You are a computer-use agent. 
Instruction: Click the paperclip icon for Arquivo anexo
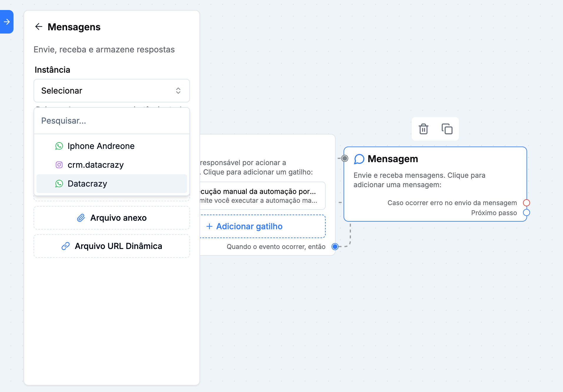coord(81,218)
